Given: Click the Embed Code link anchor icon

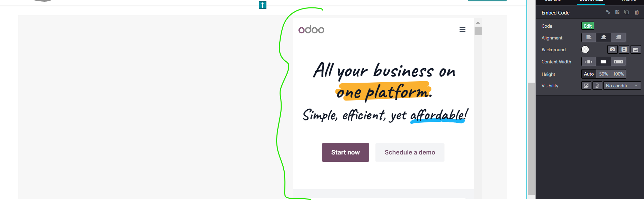Looking at the screenshot, I should (608, 12).
